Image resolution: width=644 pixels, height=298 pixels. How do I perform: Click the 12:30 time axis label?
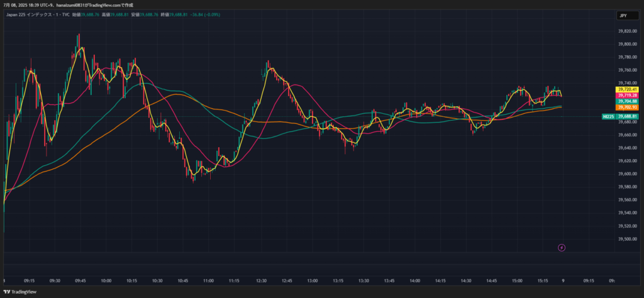pyautogui.click(x=261, y=281)
